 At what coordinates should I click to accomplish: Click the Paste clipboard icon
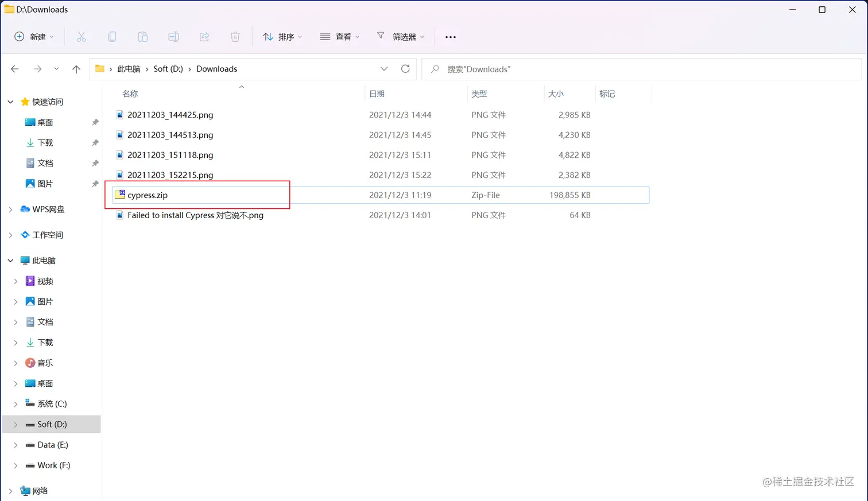[143, 37]
